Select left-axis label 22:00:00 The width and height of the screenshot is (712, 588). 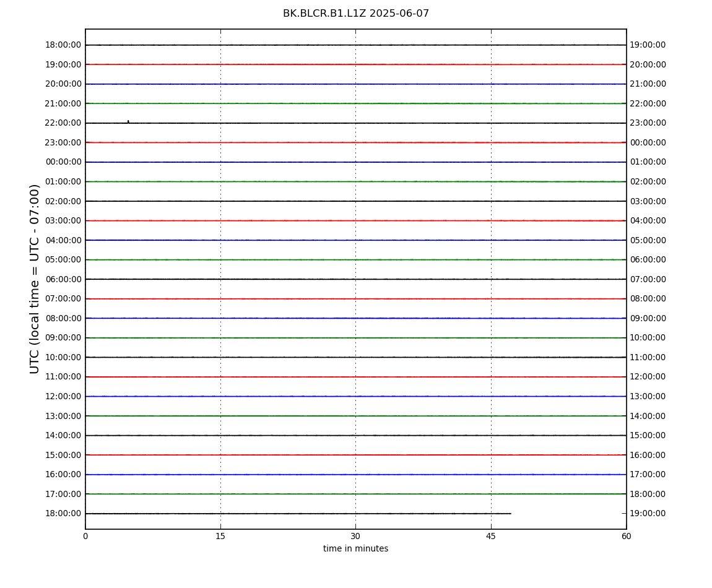63,123
